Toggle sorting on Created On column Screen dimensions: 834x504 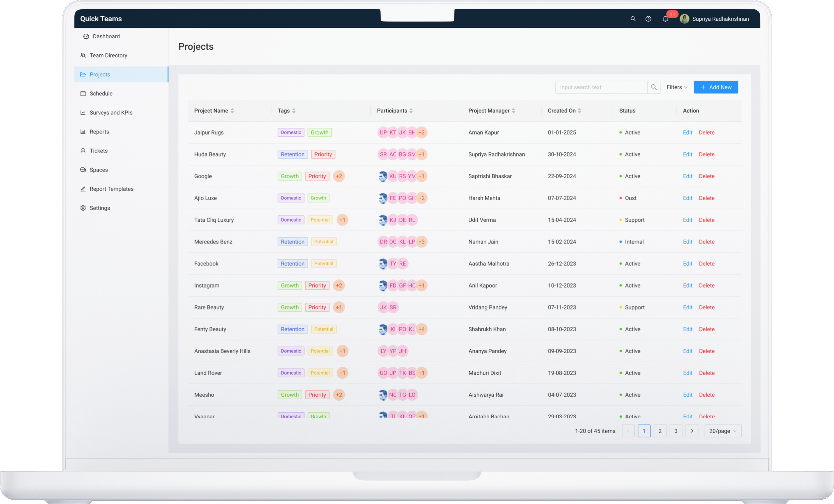579,111
